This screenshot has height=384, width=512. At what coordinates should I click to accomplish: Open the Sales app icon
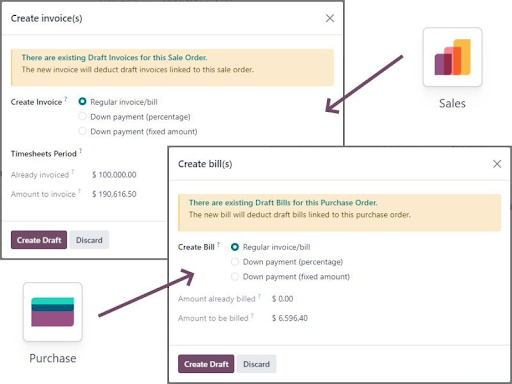[x=452, y=57]
